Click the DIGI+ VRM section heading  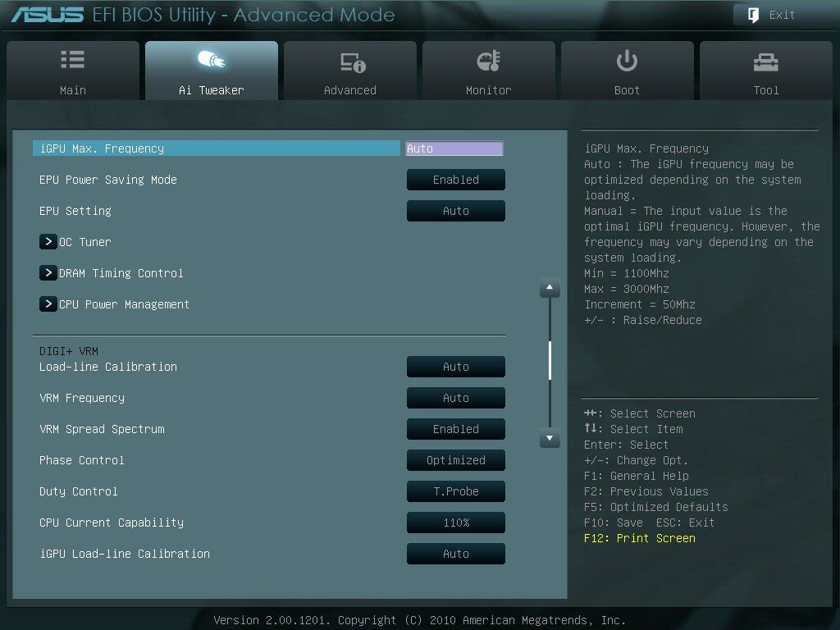click(x=69, y=351)
